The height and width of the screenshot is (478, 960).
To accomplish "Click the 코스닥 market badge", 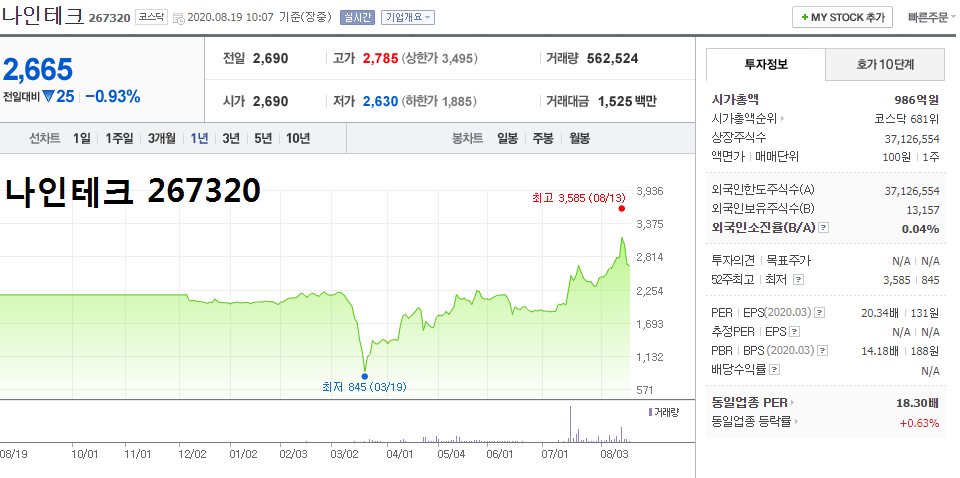I will [x=151, y=17].
